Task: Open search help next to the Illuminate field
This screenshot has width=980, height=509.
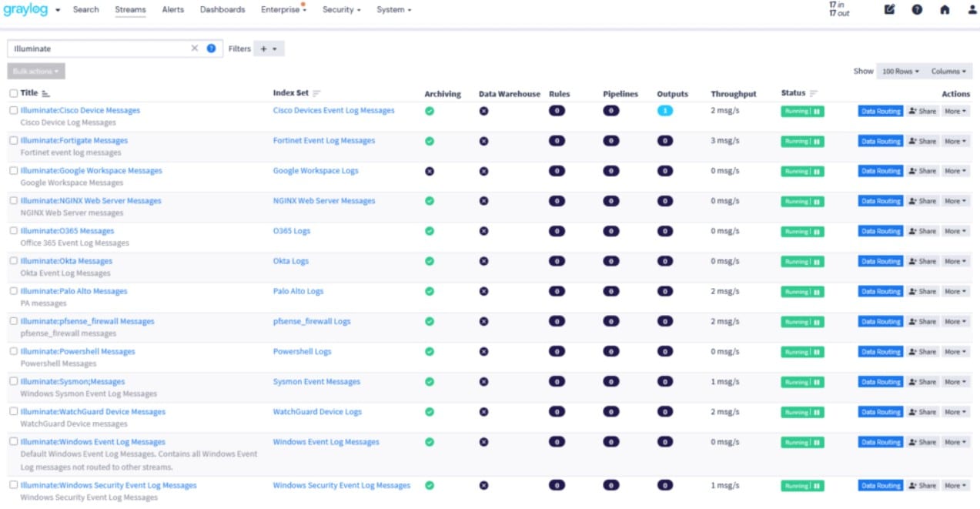Action: [211, 49]
